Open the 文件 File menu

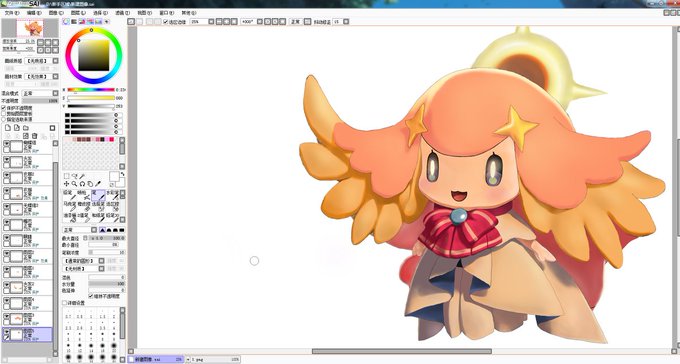pyautogui.click(x=12, y=13)
